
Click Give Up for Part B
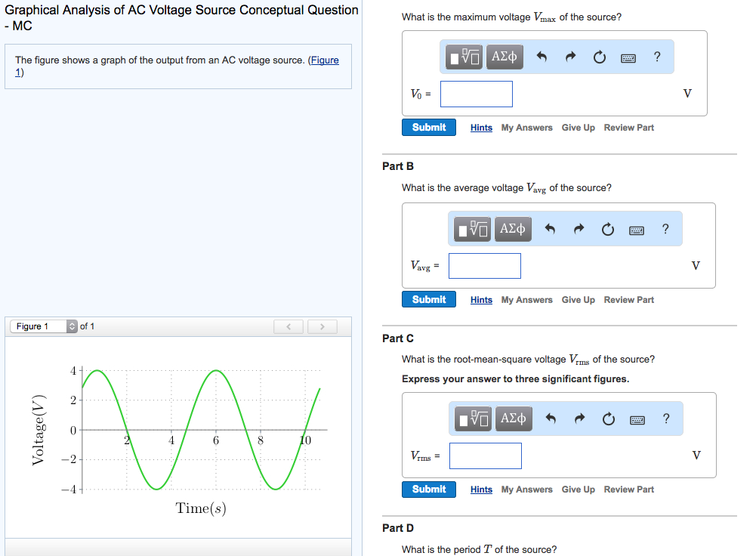(x=578, y=299)
